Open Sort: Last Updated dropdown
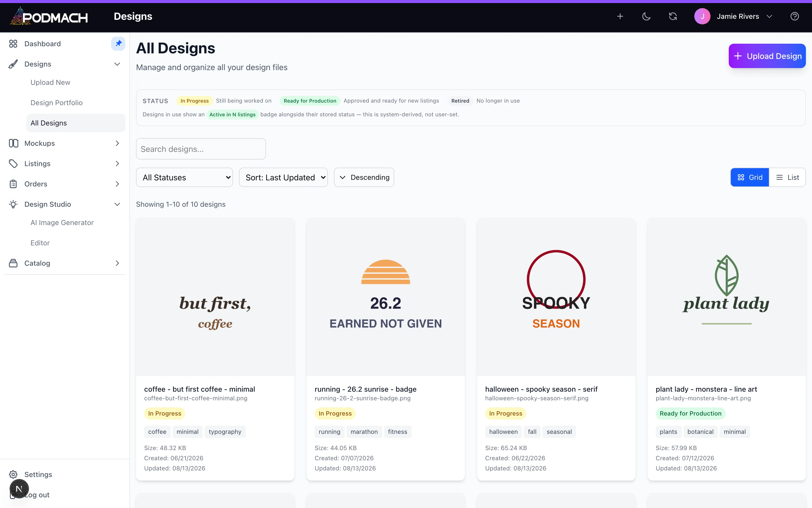812x508 pixels. (x=283, y=177)
